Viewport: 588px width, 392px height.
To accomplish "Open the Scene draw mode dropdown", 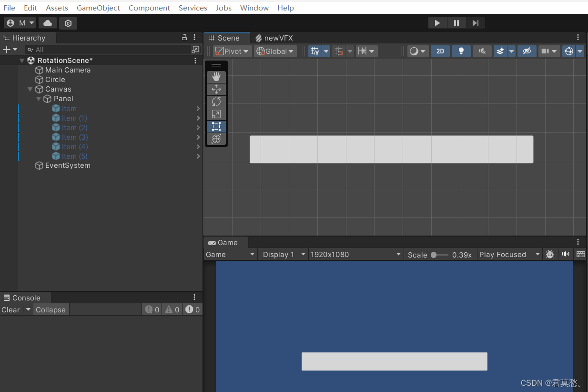I will point(417,52).
